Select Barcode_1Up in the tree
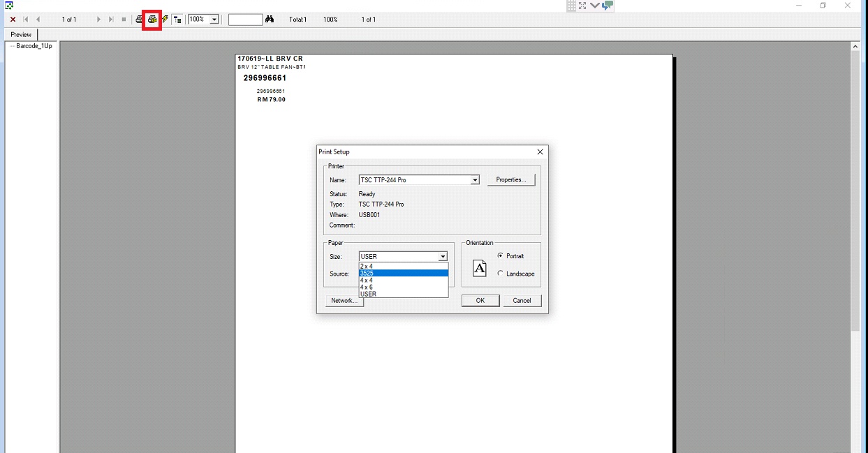 coord(34,46)
